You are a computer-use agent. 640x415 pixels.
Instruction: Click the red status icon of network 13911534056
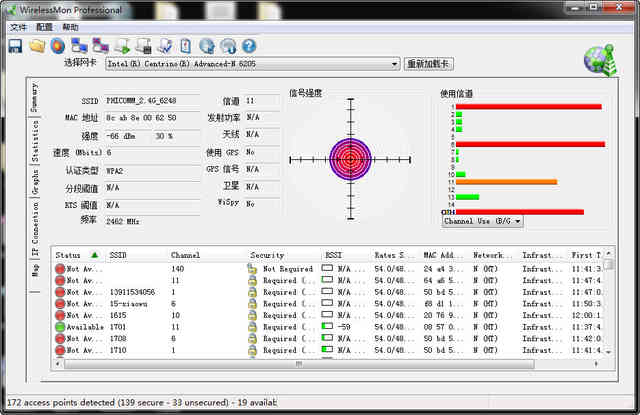click(60, 292)
